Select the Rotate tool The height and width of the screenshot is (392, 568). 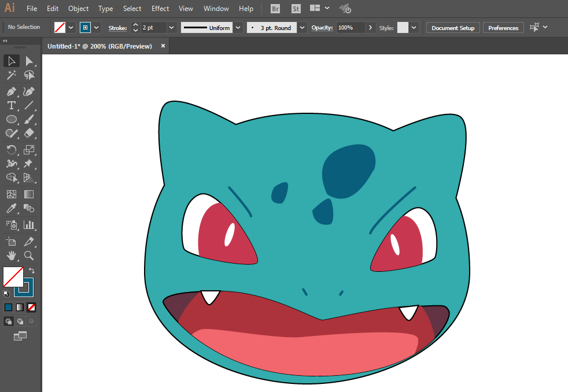pyautogui.click(x=11, y=150)
